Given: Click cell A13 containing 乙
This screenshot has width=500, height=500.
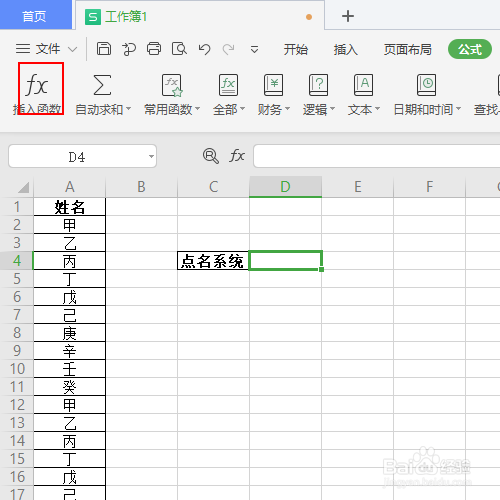Looking at the screenshot, I should click(x=69, y=422).
